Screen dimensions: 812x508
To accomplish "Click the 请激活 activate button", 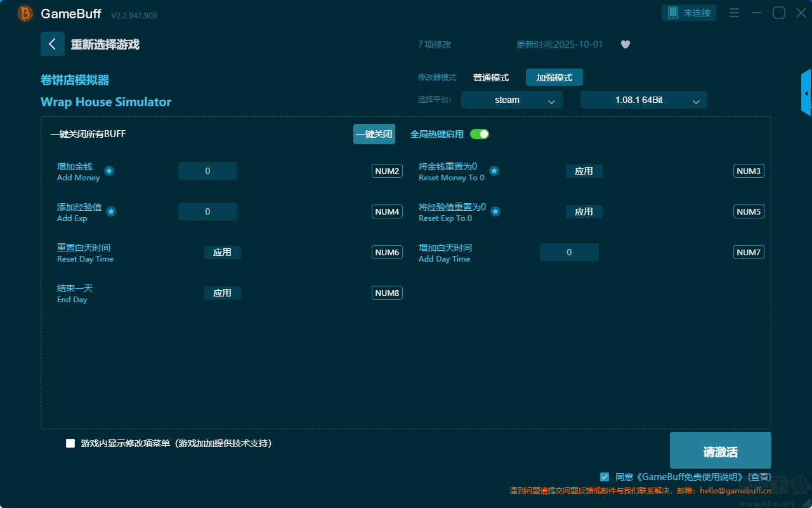I will 720,450.
